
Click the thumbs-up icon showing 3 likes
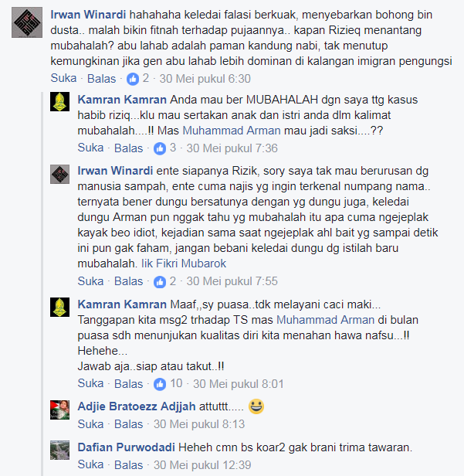point(160,148)
